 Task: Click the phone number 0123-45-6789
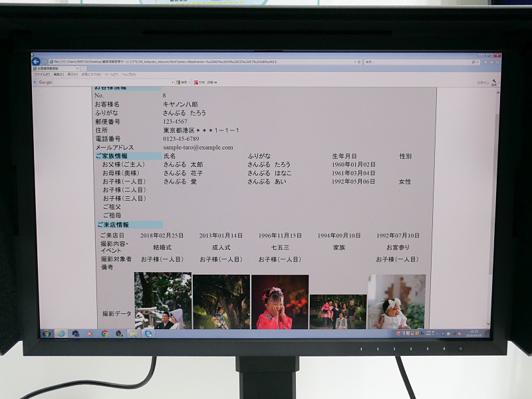click(x=181, y=139)
